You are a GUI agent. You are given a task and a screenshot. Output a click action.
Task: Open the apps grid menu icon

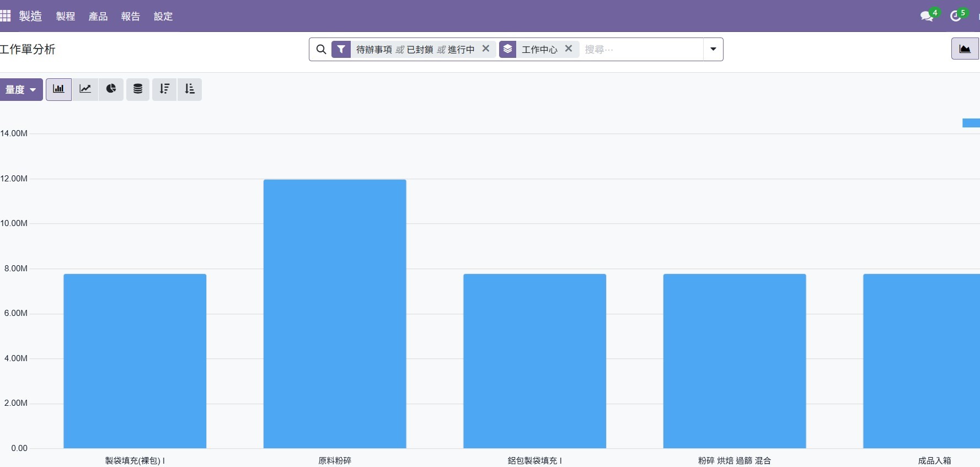(5, 16)
